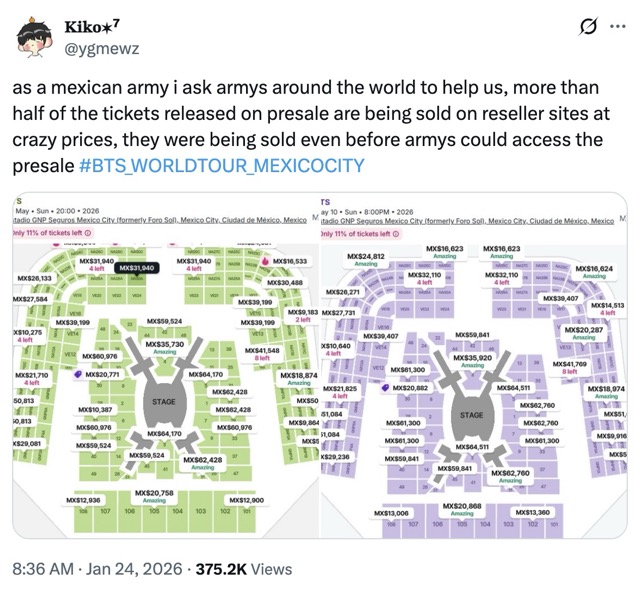Click Kiko's profile avatar
This screenshot has height=589, width=640.
point(34,34)
